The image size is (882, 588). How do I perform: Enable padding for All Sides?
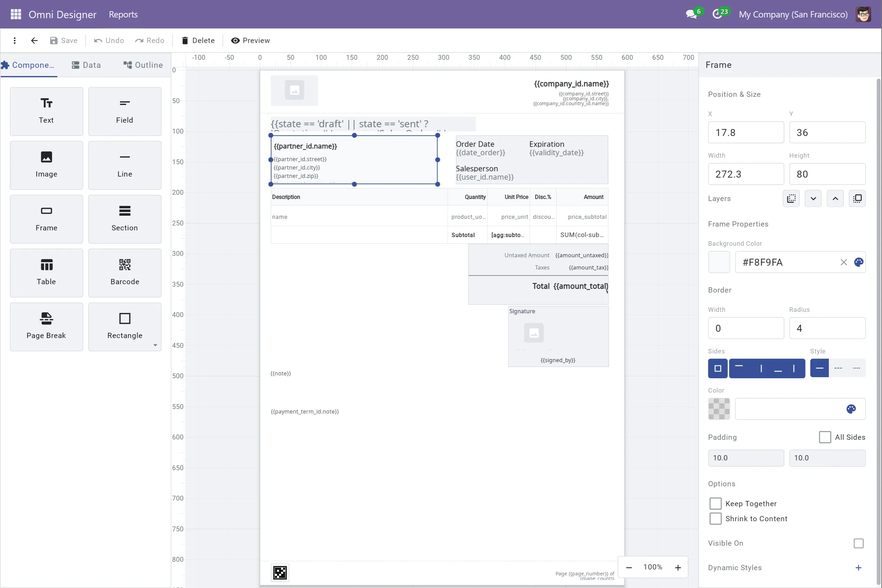825,437
